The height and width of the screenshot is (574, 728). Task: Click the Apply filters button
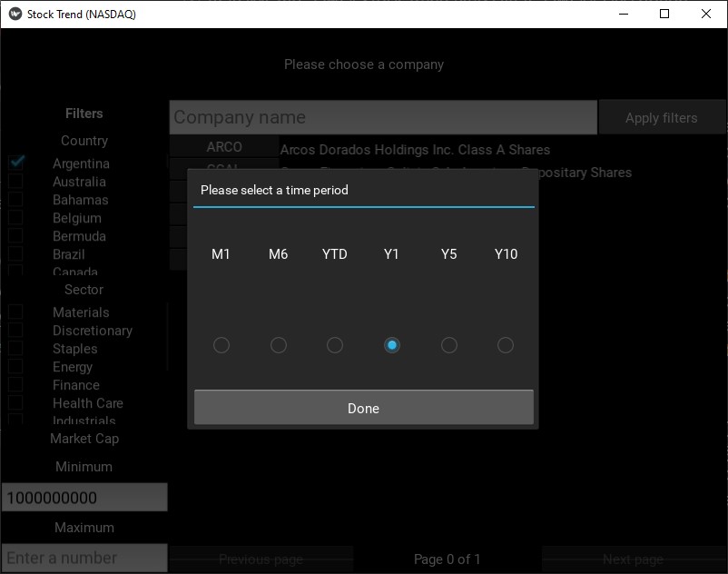click(661, 117)
